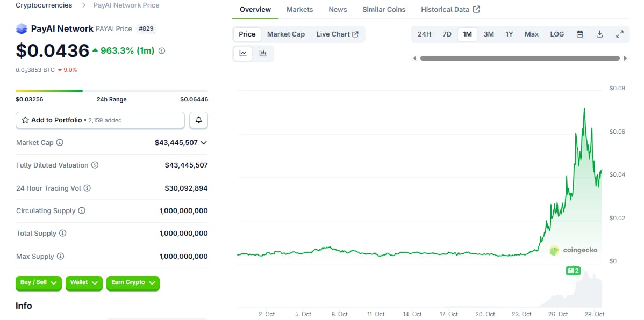644x320 pixels.
Task: Click the PayAI Network Price breadcrumb text
Action: click(126, 5)
